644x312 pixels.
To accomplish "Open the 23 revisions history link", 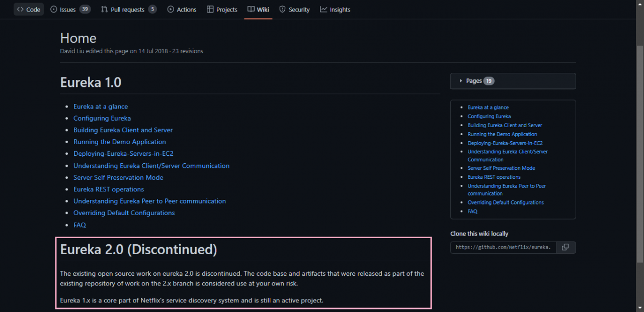I will 188,51.
